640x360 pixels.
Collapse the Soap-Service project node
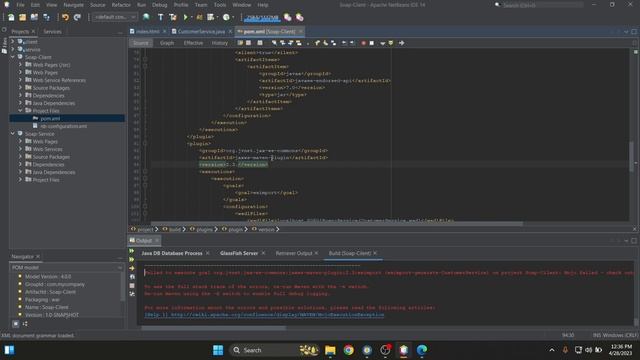pos(13,134)
